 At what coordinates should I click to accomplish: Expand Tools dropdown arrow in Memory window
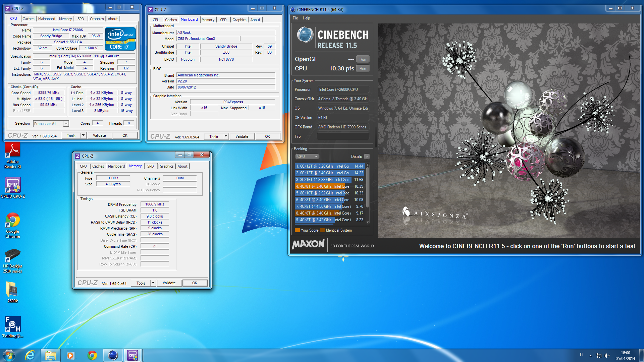pyautogui.click(x=153, y=283)
